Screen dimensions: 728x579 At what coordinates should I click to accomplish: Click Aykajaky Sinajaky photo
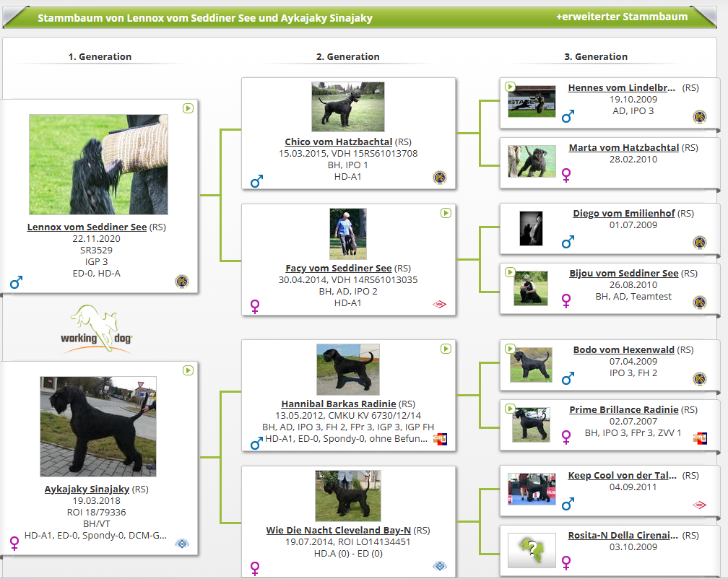pyautogui.click(x=98, y=427)
